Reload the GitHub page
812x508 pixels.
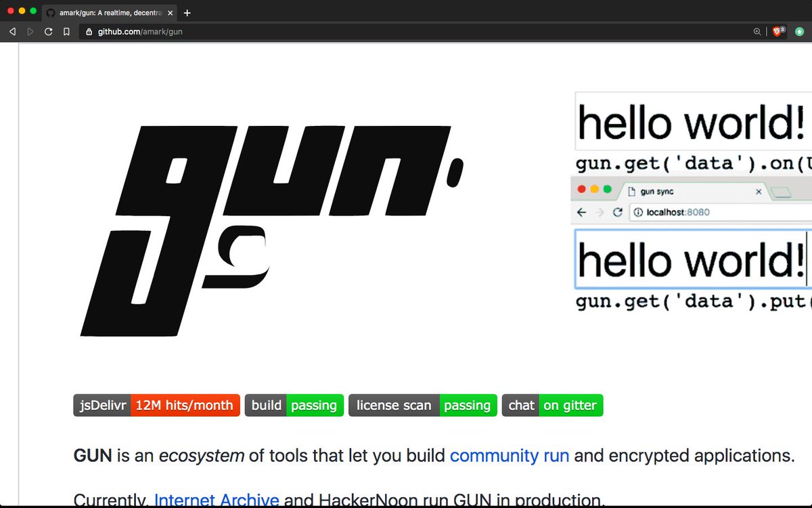tap(48, 31)
